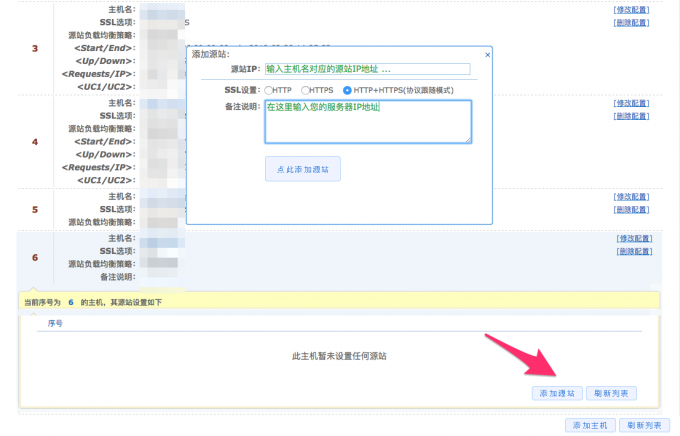Open 修改配置 link for host 5
Viewport: 680px width, 436px height.
coord(634,197)
